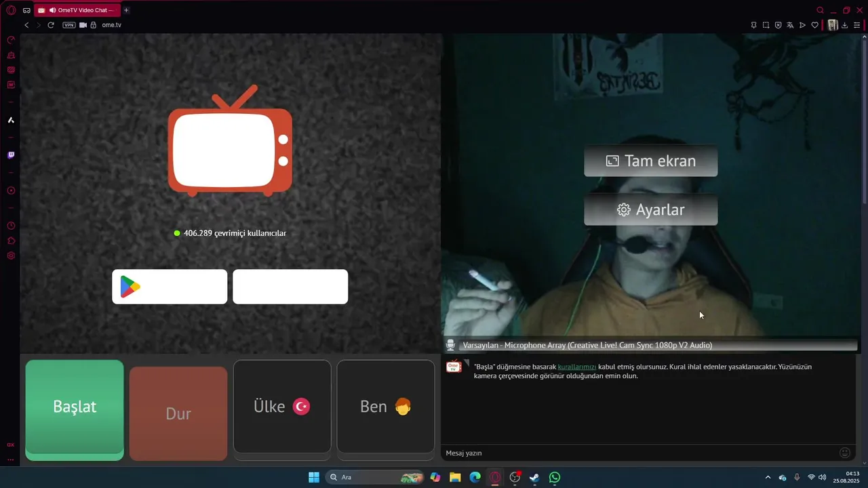
Task: Take a snapshot with the toolbar capture icon
Action: tap(766, 25)
